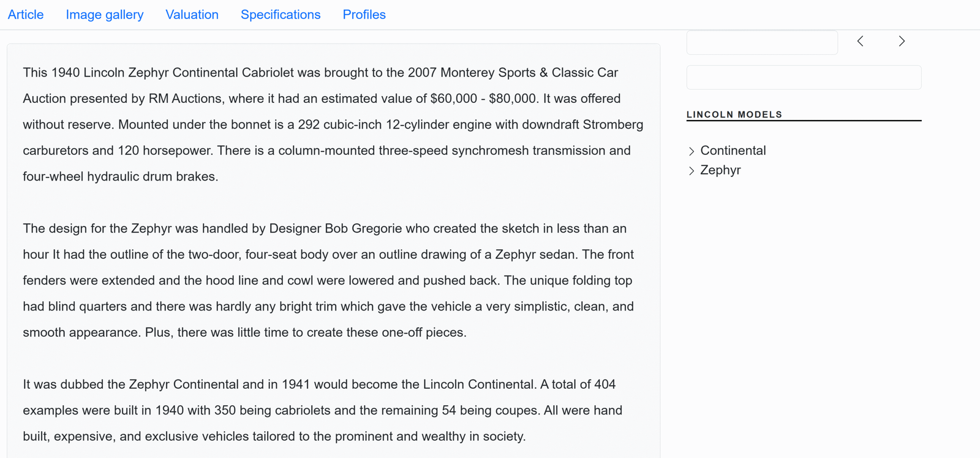Image resolution: width=980 pixels, height=458 pixels.
Task: Click the previous (left) arrow icon
Action: [x=861, y=41]
